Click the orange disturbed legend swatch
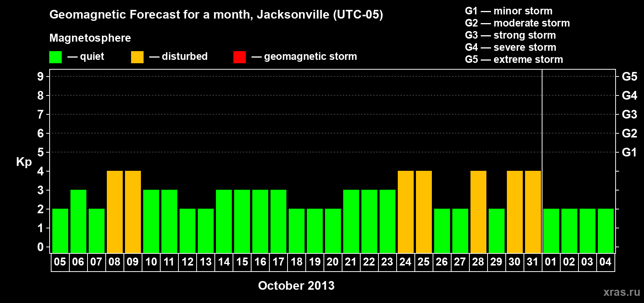 137,57
